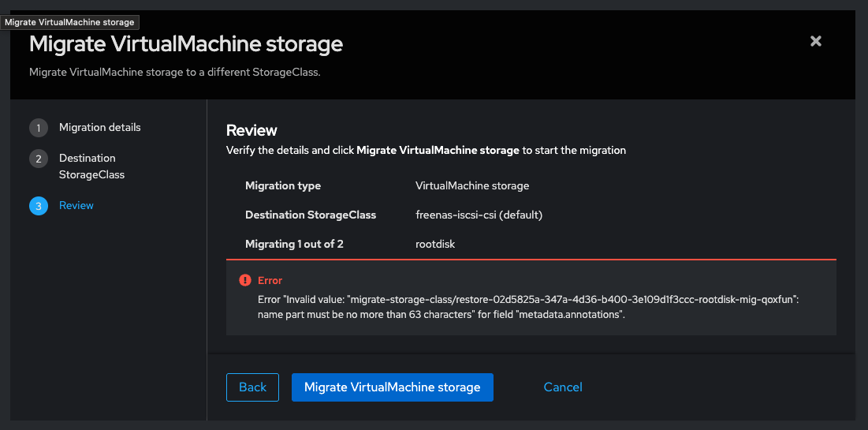Click the freenas-iscsi-csi (default) value
Viewport: 868px width, 430px height.
(479, 215)
